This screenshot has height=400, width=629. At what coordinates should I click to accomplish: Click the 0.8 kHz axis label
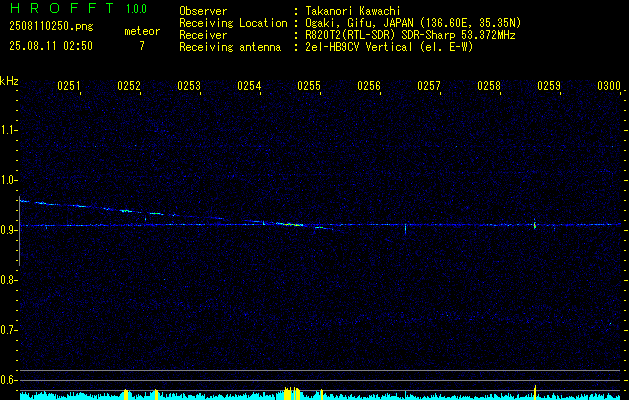[x=8, y=280]
